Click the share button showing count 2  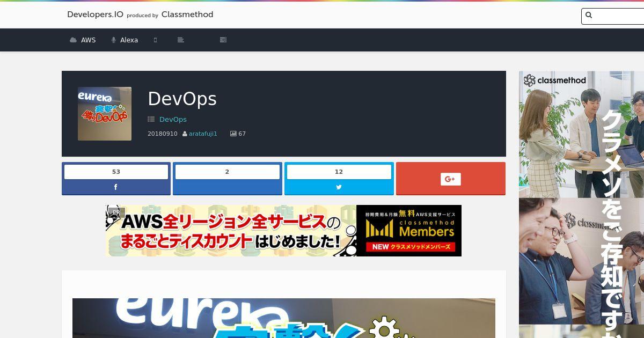click(x=228, y=178)
